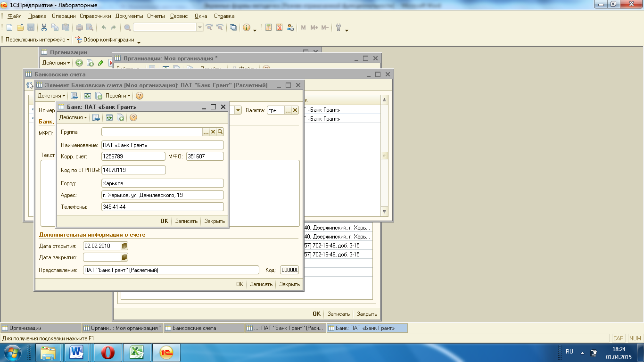This screenshot has height=362, width=644.
Task: Click the copy-element icon in Банк window toolbar
Action: pyautogui.click(x=120, y=117)
